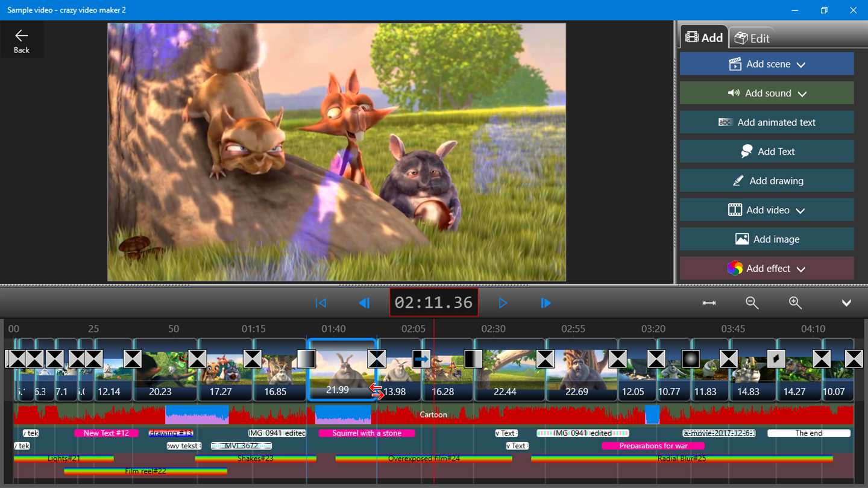This screenshot has height=488, width=868.
Task: Open transition between 21.99 and 13.98 clips
Action: [377, 359]
